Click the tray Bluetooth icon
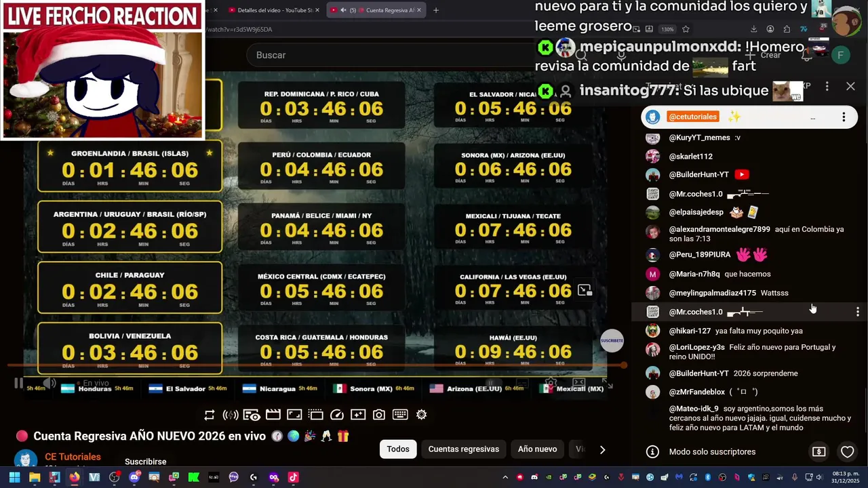The height and width of the screenshot is (488, 868). [707, 477]
